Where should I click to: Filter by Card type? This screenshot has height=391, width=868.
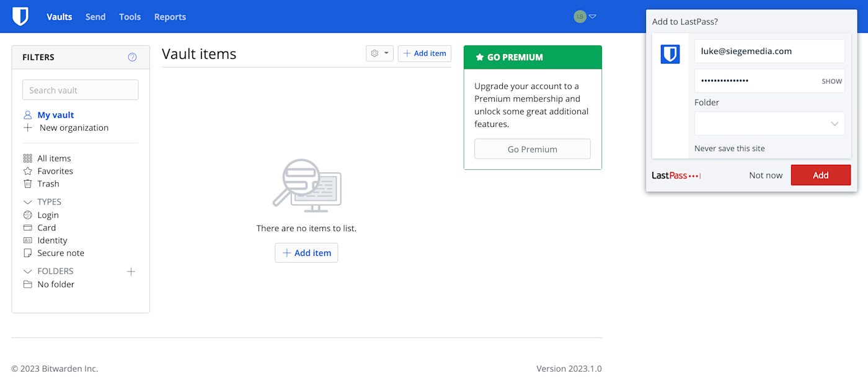(46, 227)
